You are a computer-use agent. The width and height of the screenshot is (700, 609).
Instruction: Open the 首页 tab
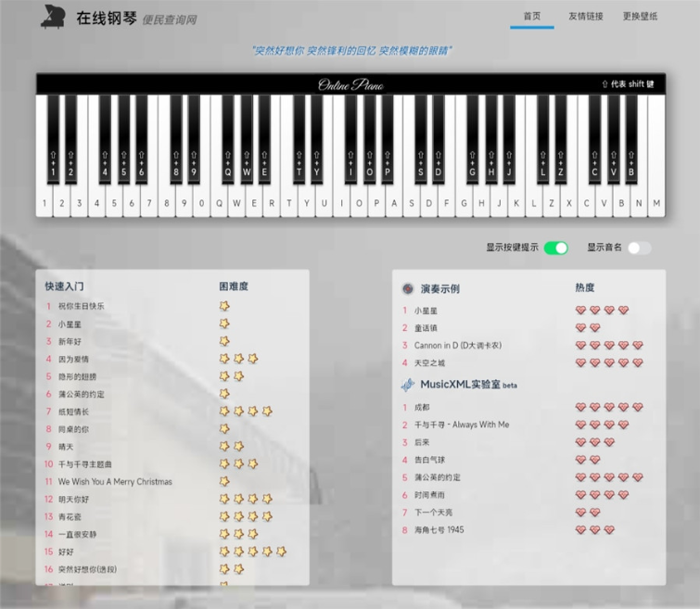coord(532,17)
